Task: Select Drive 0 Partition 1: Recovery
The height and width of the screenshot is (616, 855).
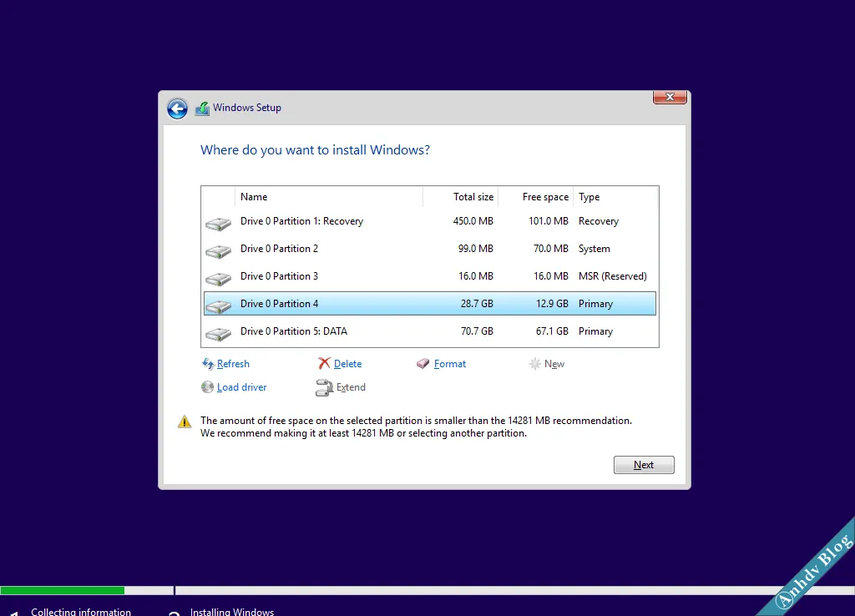Action: (376, 220)
